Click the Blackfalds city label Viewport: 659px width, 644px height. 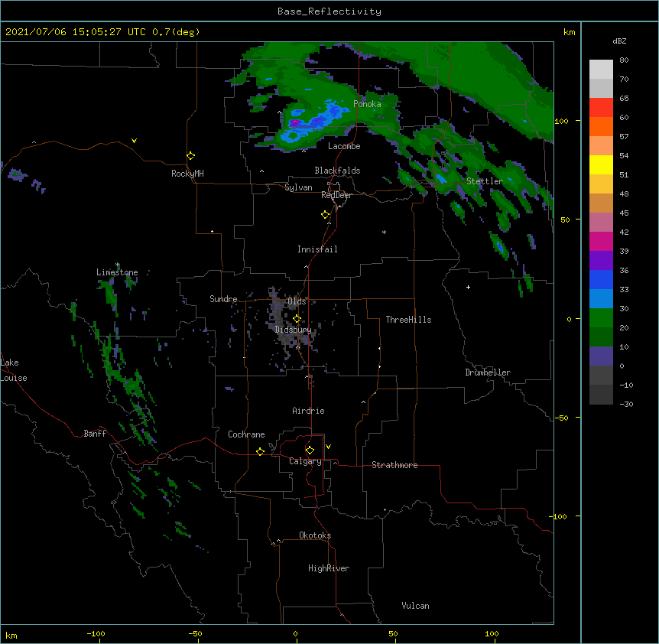337,171
